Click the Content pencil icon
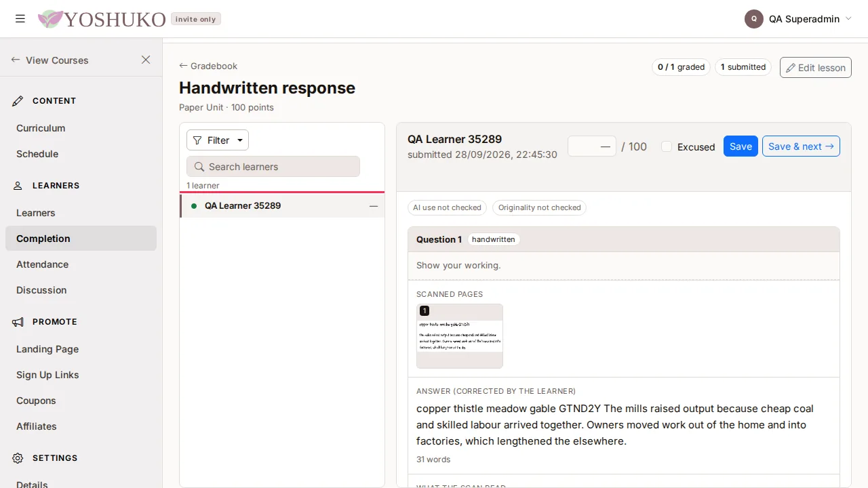The image size is (868, 488). [18, 101]
